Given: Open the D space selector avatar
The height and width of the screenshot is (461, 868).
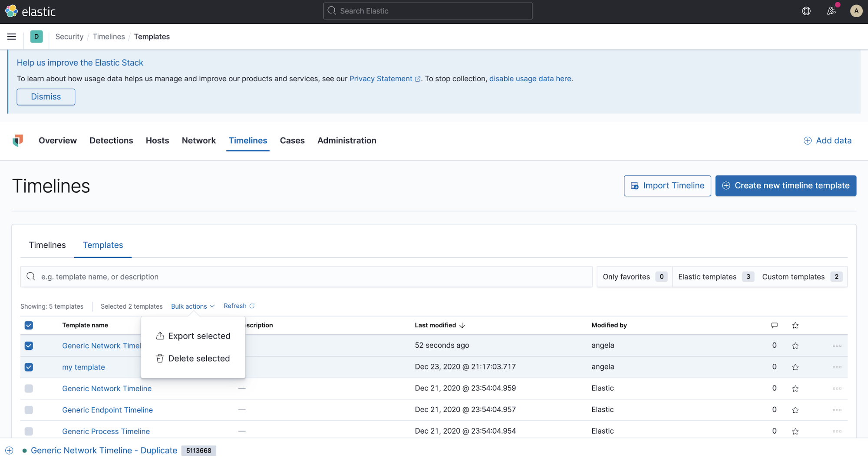Looking at the screenshot, I should pyautogui.click(x=36, y=37).
